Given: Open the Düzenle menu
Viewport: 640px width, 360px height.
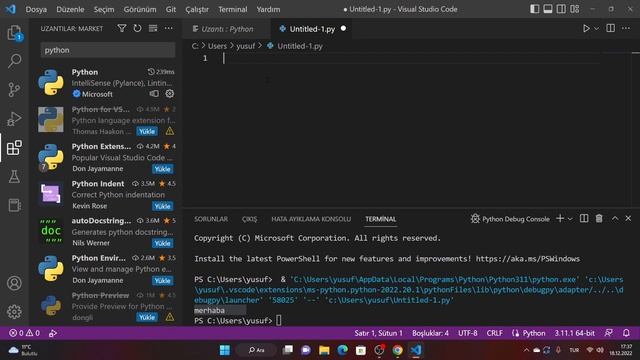Looking at the screenshot, I should tap(70, 9).
